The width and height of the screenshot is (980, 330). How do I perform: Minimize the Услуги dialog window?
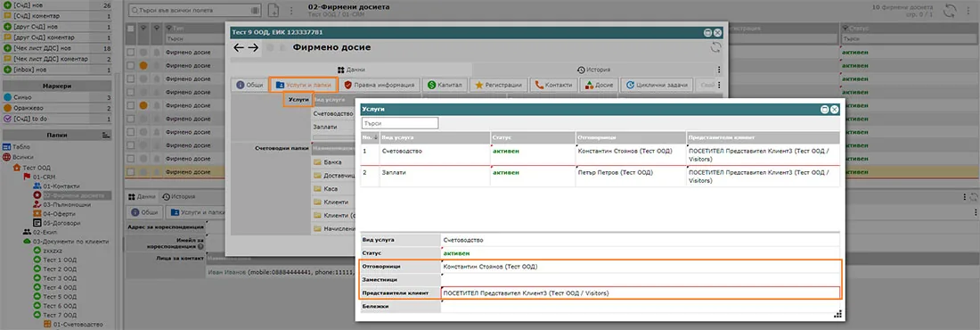824,110
